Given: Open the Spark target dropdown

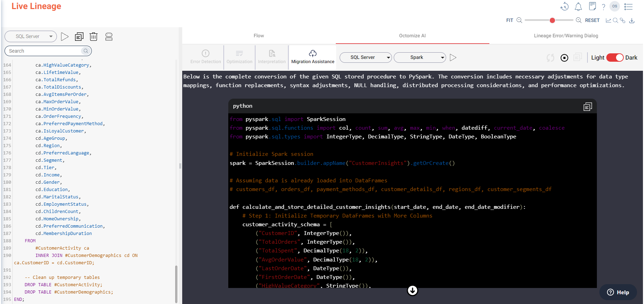Looking at the screenshot, I should (420, 58).
